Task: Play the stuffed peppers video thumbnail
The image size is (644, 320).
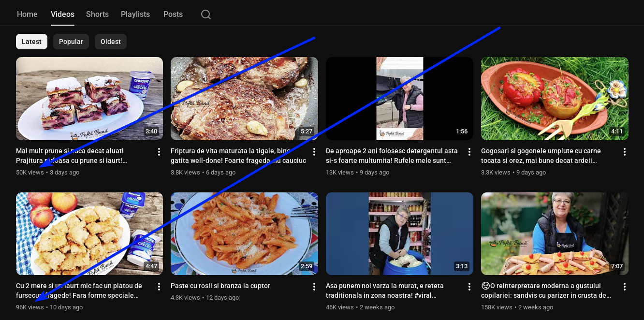Action: pyautogui.click(x=555, y=99)
